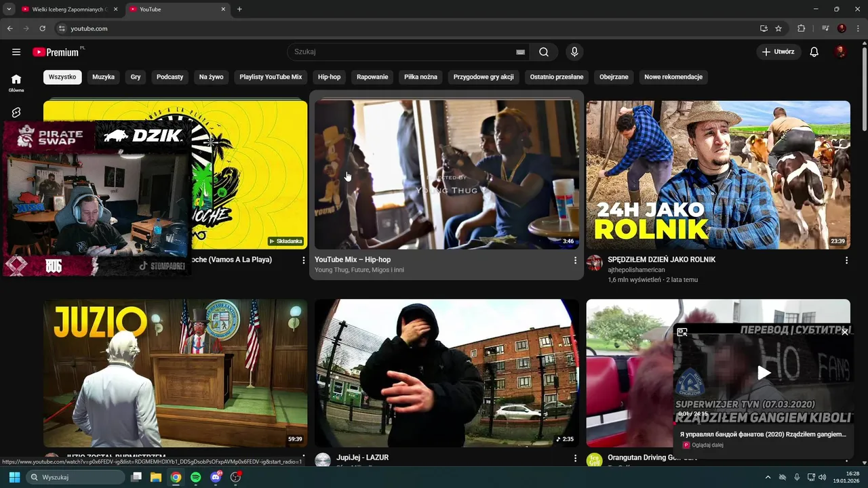Open Chrome extensions puzzle icon

(801, 28)
